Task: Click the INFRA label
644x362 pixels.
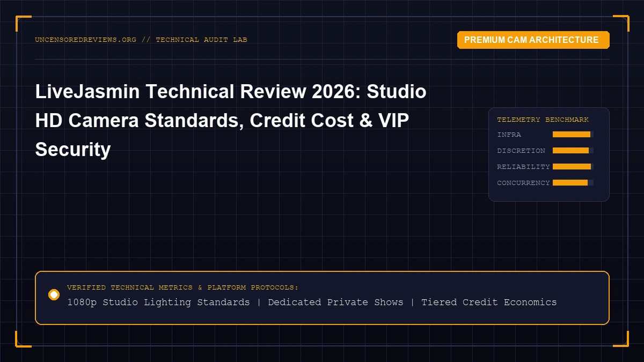Action: 509,135
